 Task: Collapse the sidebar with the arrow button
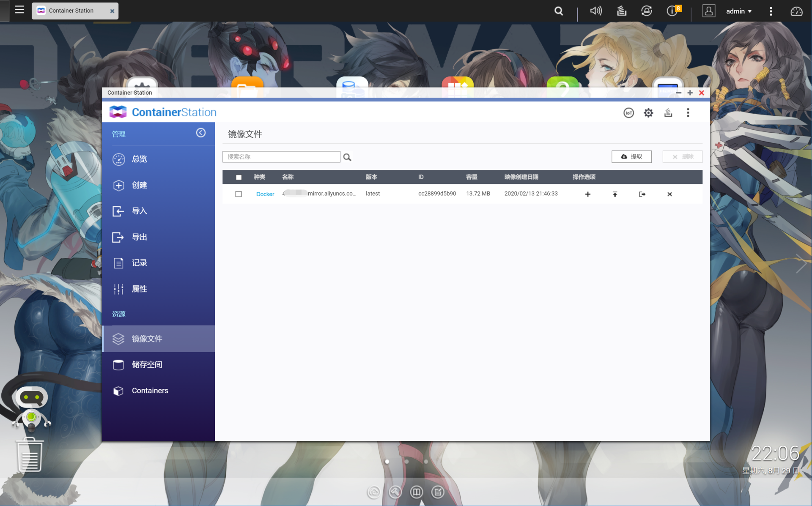pyautogui.click(x=201, y=133)
